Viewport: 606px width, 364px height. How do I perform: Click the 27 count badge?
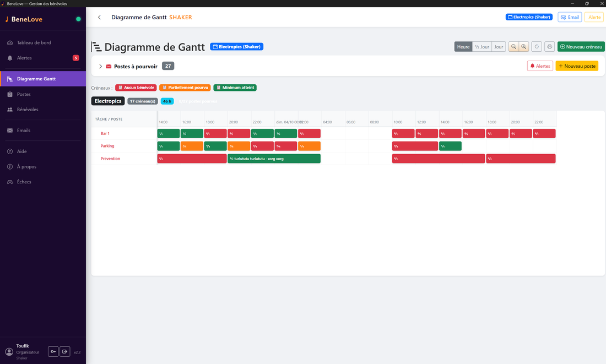[x=168, y=66]
